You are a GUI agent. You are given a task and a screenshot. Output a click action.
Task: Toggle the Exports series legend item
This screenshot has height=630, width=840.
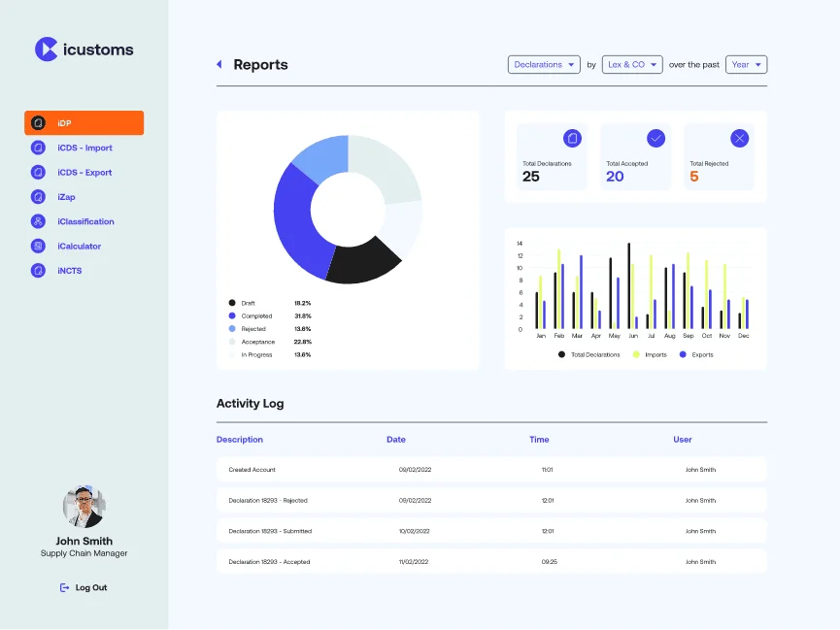click(x=696, y=354)
